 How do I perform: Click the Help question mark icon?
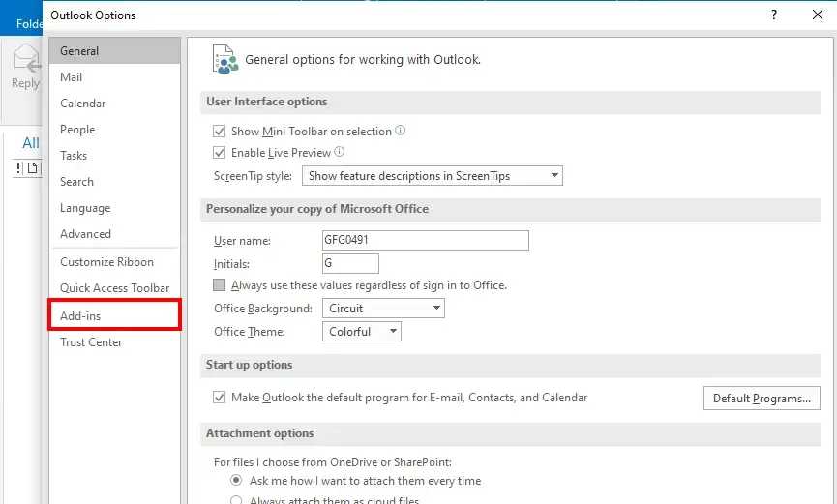tap(774, 15)
